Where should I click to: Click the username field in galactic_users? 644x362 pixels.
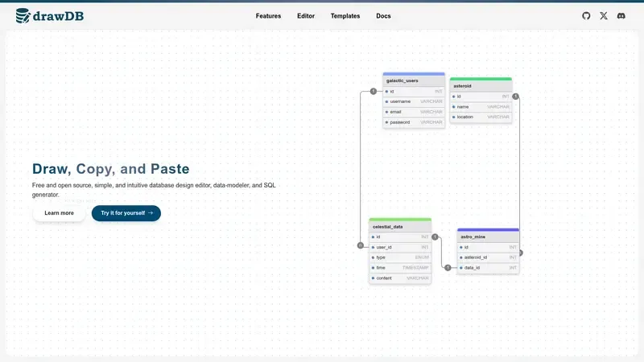click(414, 101)
